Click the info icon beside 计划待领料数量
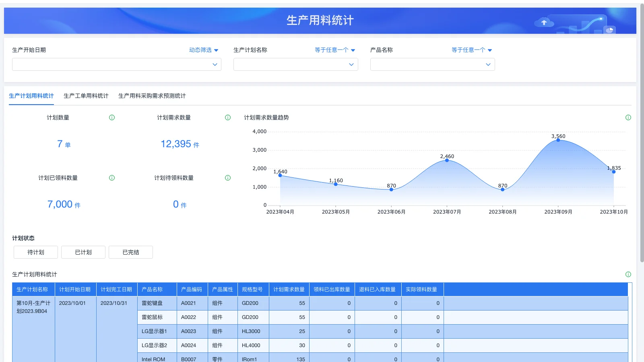This screenshot has height=362, width=644. click(227, 178)
